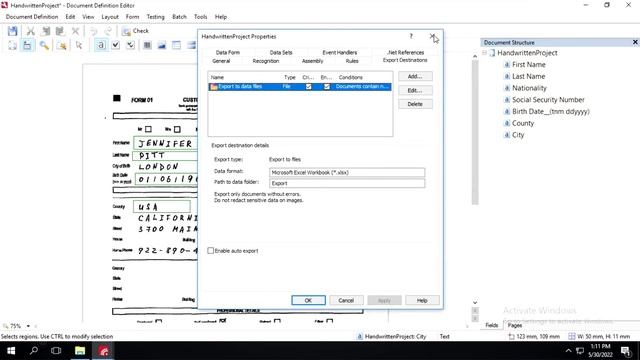This screenshot has height=360, width=640.
Task: Confirm the dialog with OK
Action: (x=308, y=300)
